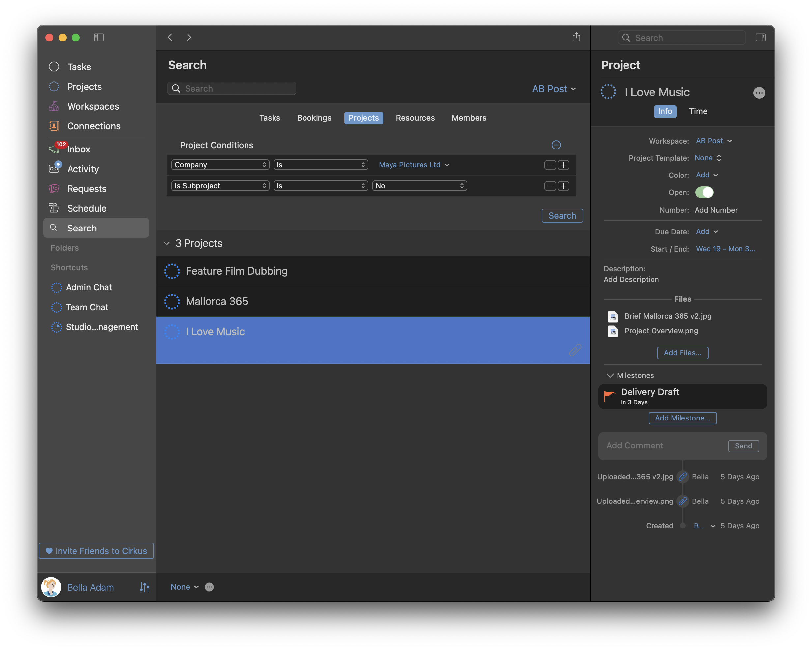Open the Color Add dropdown
Viewport: 812px width, 650px height.
[x=707, y=175]
